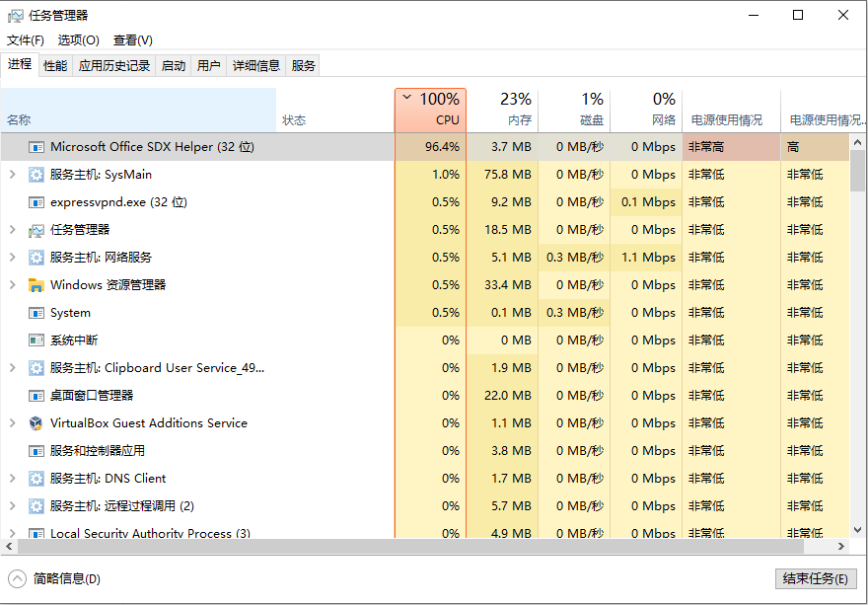Sort by the 状态 column header
The image size is (868, 605).
point(335,111)
